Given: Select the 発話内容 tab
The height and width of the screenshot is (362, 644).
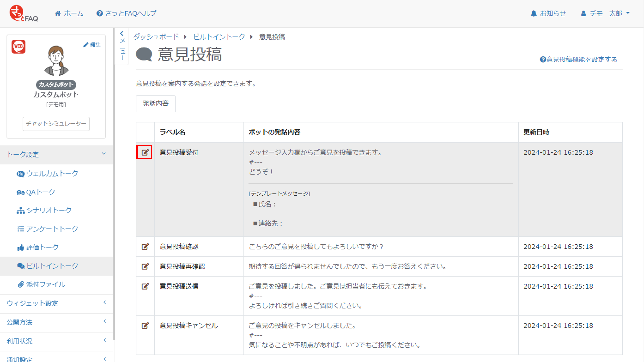Looking at the screenshot, I should pyautogui.click(x=155, y=103).
